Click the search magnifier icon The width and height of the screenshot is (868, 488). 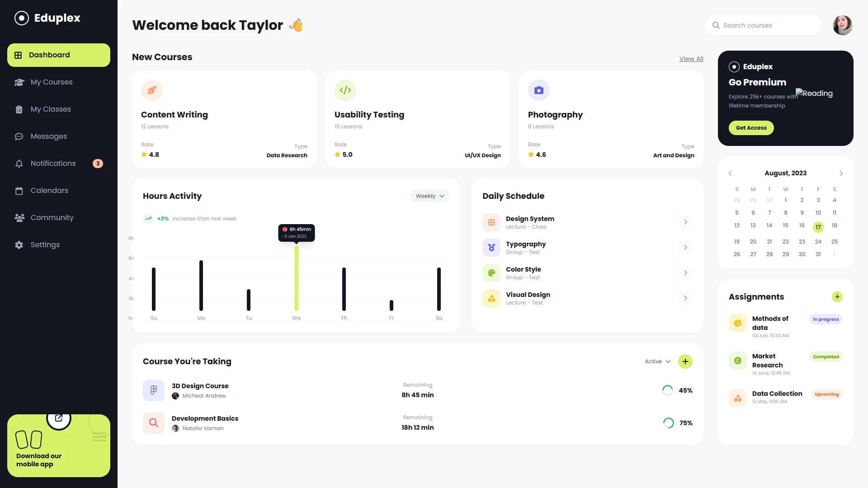pos(716,25)
